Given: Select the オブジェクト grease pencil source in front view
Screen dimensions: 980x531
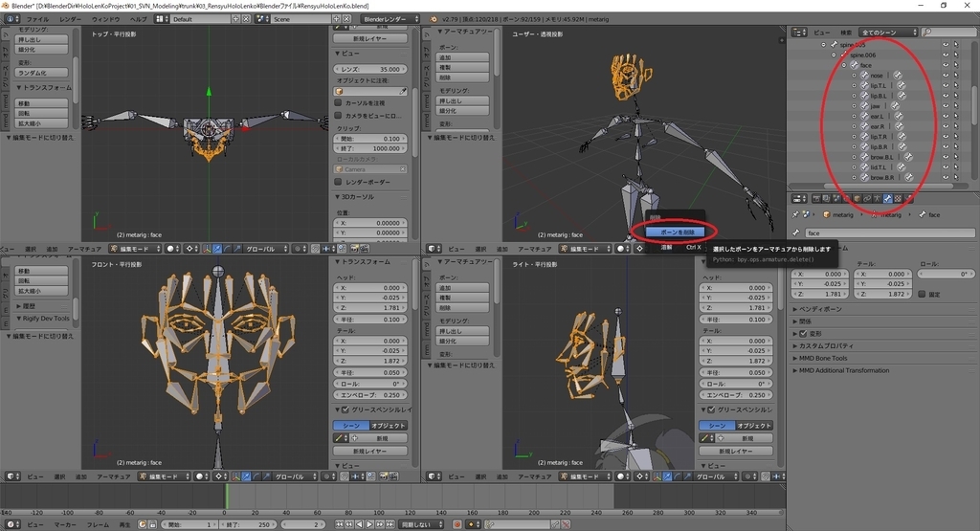Looking at the screenshot, I should tap(389, 426).
